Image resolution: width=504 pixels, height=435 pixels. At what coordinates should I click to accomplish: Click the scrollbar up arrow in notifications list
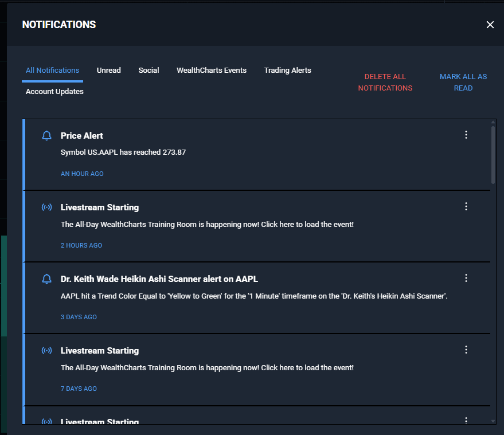pyautogui.click(x=493, y=122)
